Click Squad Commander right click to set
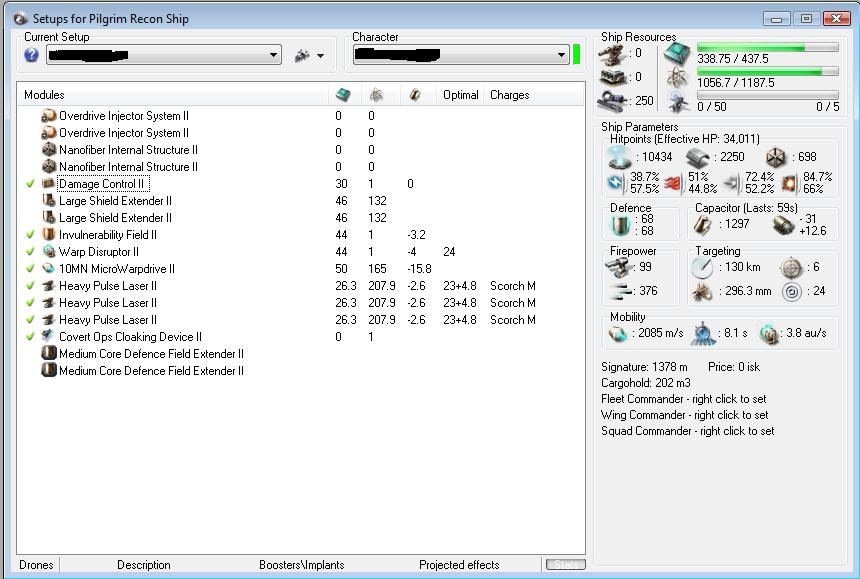 coord(688,431)
